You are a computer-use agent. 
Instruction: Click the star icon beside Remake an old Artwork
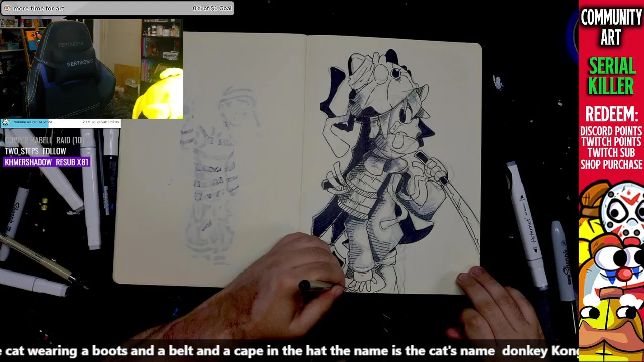[x=5, y=122]
